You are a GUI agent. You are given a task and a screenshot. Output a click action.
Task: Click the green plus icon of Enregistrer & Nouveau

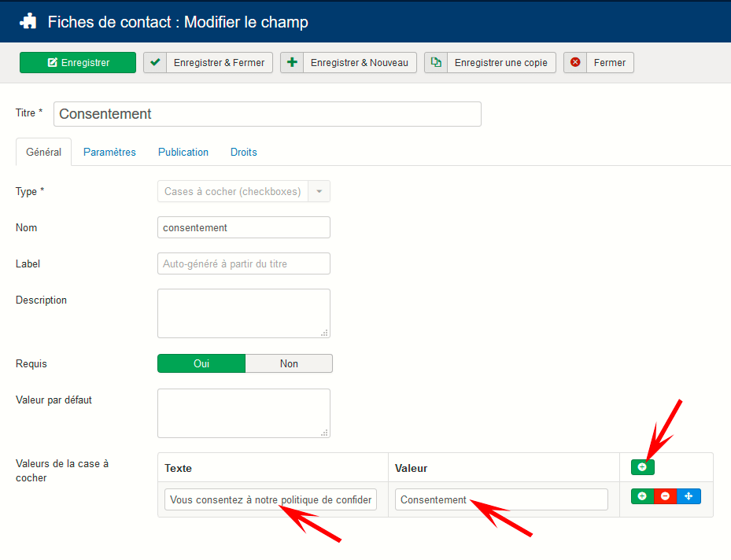[292, 62]
